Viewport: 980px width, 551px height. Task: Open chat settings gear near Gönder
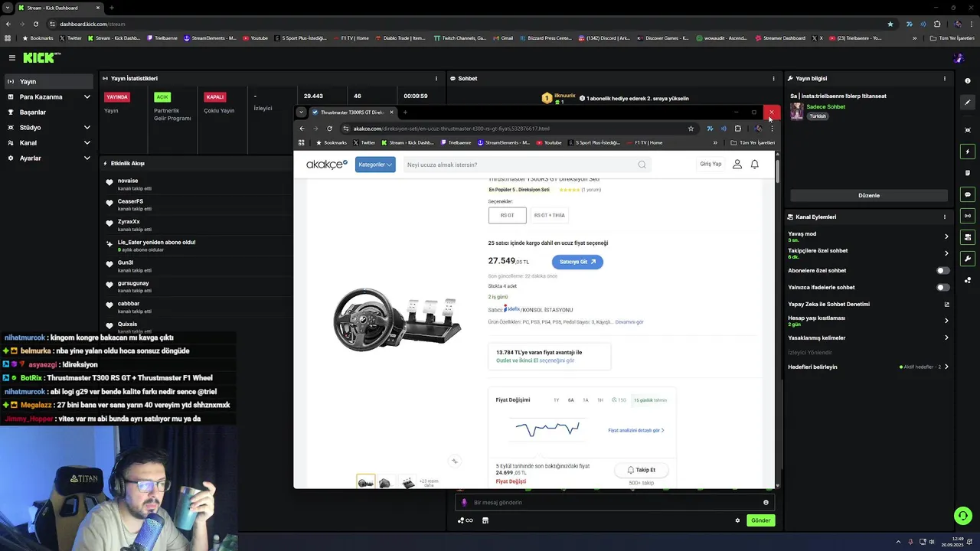[737, 520]
